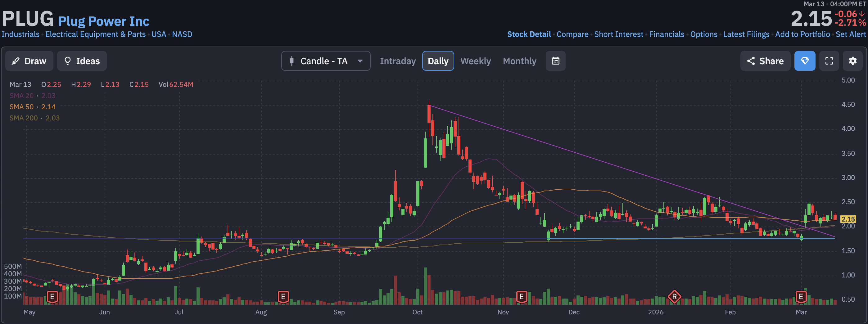This screenshot has height=324, width=868.
Task: Click the August earnings E marker
Action: tap(283, 297)
